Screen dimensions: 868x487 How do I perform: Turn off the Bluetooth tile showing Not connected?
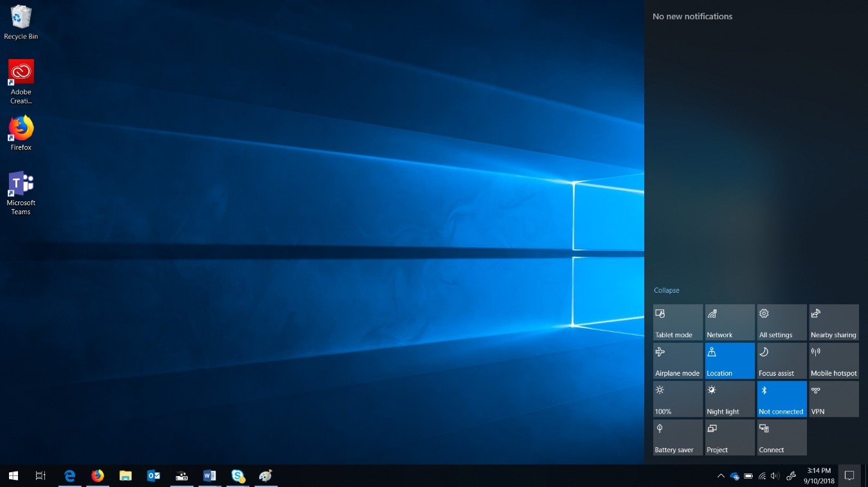point(781,399)
